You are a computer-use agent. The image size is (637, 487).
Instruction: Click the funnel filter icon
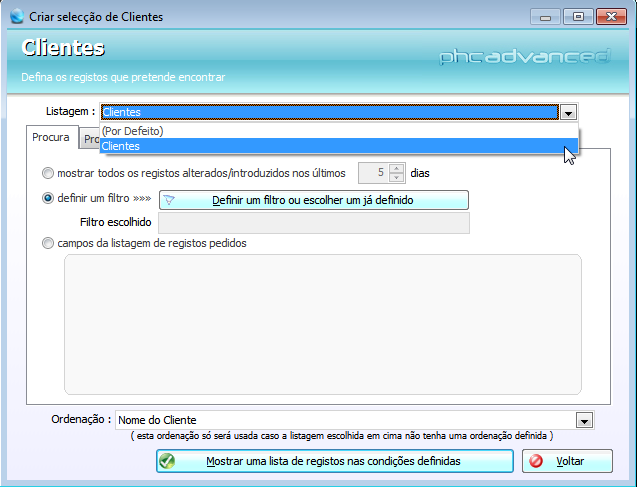tap(169, 200)
